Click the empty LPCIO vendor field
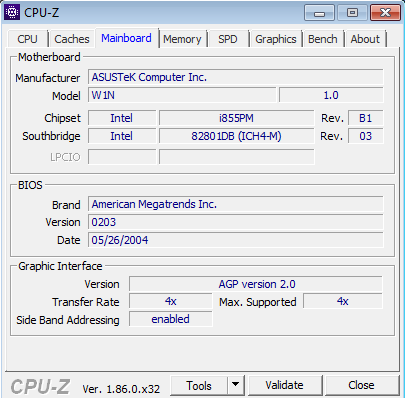Screen dimensions: 405x398 [x=122, y=157]
